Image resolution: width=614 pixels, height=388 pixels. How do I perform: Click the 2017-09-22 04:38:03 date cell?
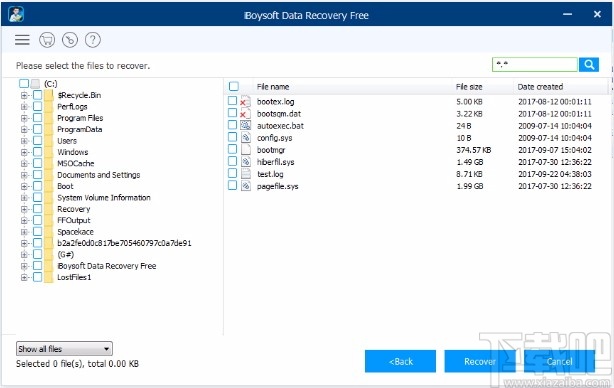point(554,174)
